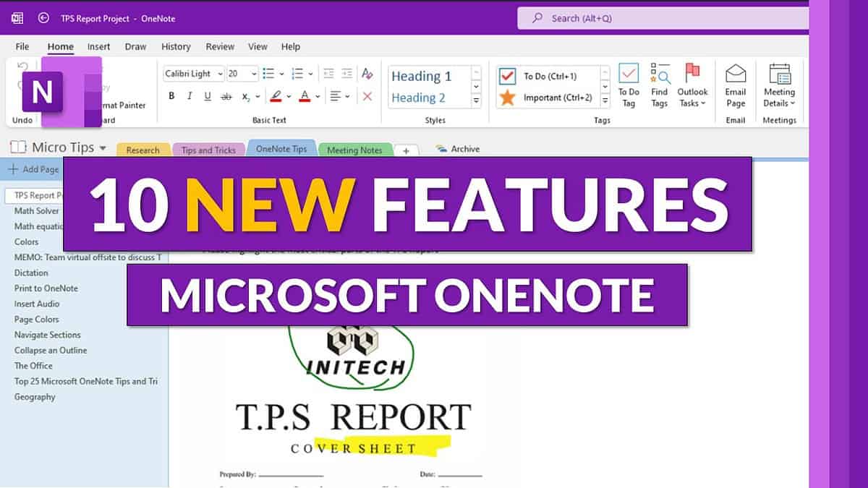Activate the text highlight pen icon

coord(276,95)
